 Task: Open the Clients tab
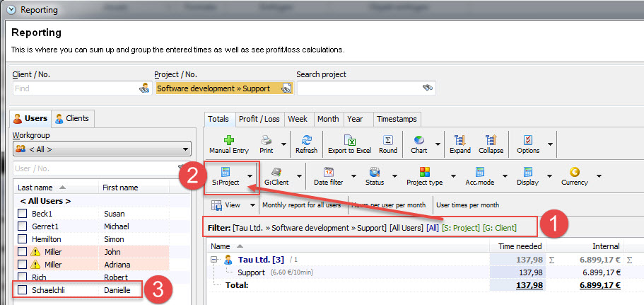[x=72, y=118]
